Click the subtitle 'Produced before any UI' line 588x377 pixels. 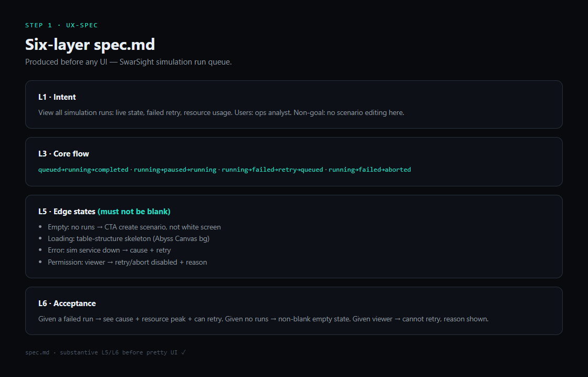pos(128,62)
